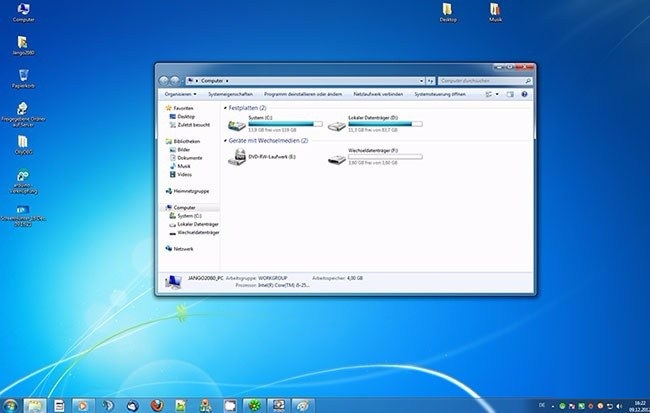Select the Musik folder icon on the desktop

[495, 12]
